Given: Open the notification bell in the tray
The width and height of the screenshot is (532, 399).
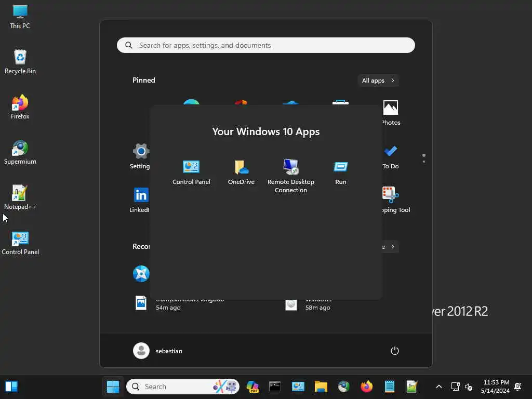Looking at the screenshot, I should tap(518, 387).
